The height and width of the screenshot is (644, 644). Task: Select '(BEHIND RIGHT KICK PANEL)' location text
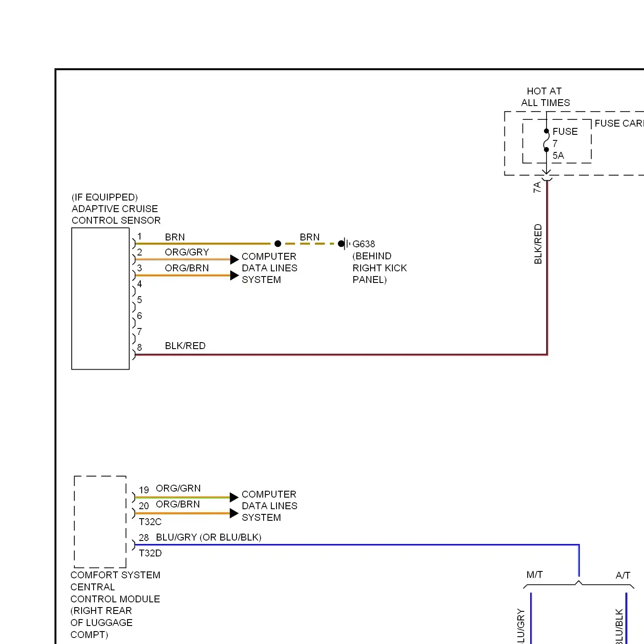(380, 268)
